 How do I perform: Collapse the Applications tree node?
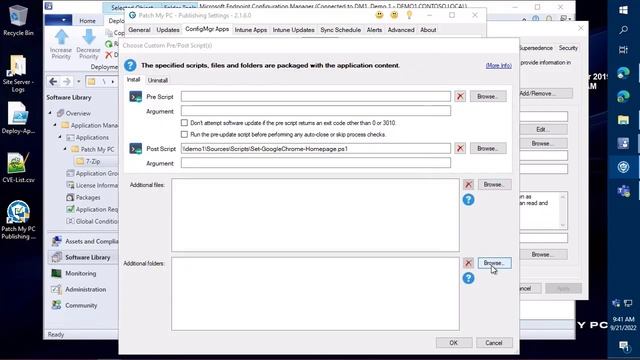pyautogui.click(x=60, y=137)
